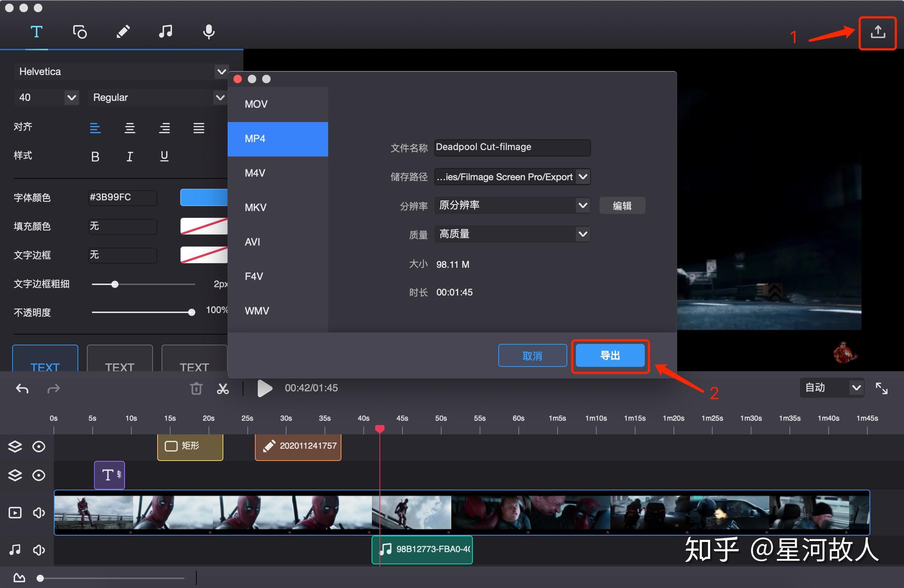Screen dimensions: 904x588
Task: Open the fill color swatch
Action: 204,226
